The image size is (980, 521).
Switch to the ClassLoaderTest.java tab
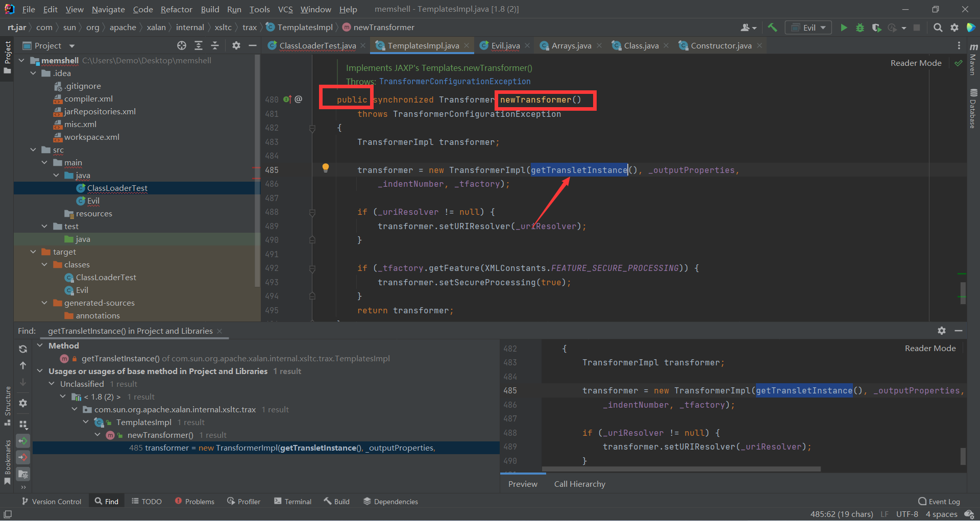[x=317, y=45]
